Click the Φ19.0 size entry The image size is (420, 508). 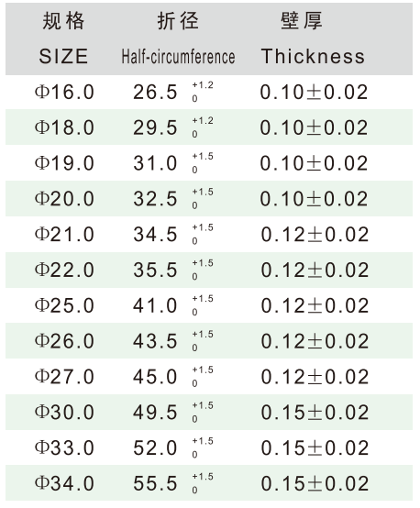click(64, 163)
